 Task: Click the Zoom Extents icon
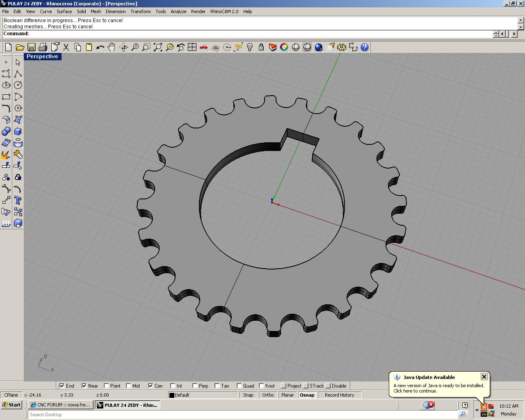click(x=158, y=47)
